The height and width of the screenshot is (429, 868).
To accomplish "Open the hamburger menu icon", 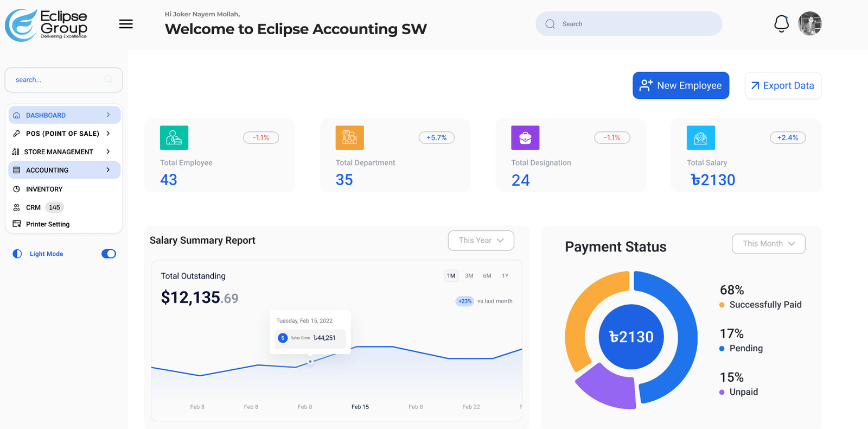I will pyautogui.click(x=126, y=24).
